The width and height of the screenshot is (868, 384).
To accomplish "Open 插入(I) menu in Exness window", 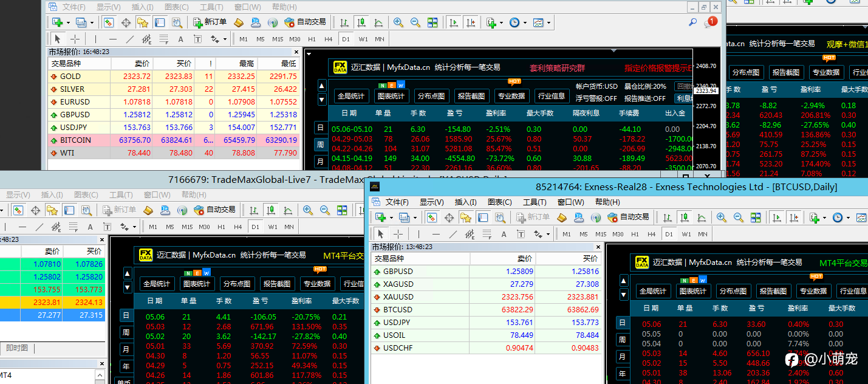I will (x=466, y=202).
